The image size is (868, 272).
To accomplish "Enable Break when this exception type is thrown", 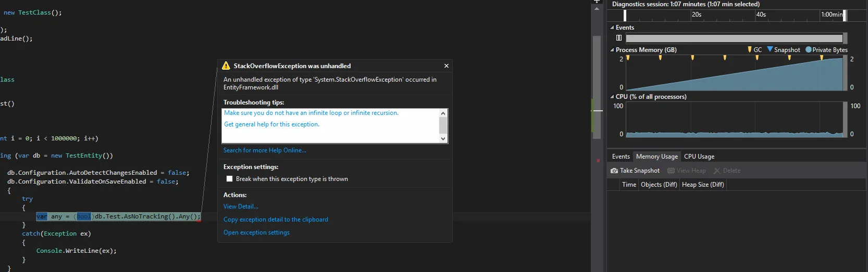I will [229, 179].
